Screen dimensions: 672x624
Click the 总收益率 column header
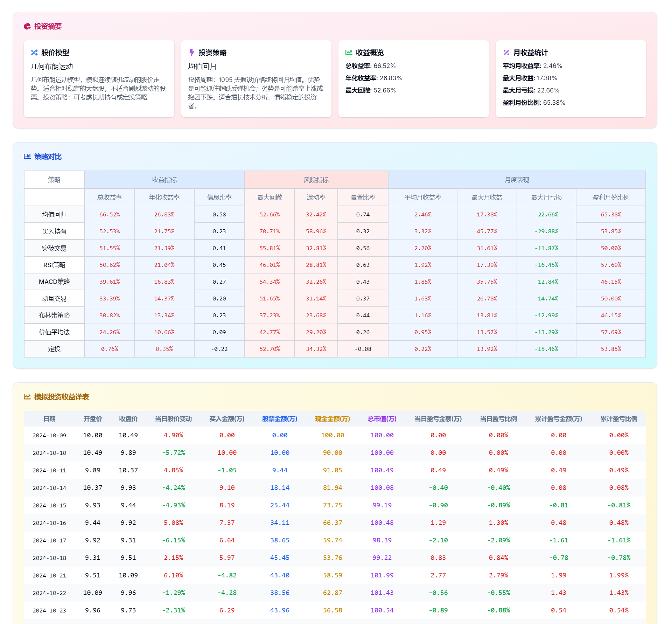(x=110, y=197)
